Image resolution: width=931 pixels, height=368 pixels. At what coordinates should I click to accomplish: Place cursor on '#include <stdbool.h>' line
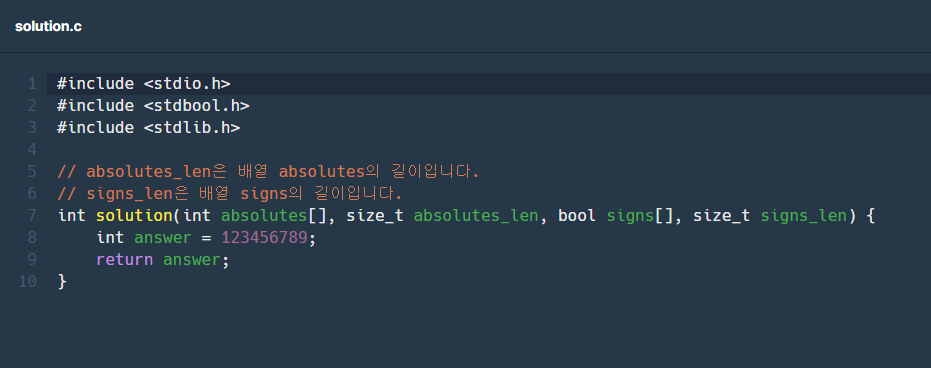coord(153,106)
